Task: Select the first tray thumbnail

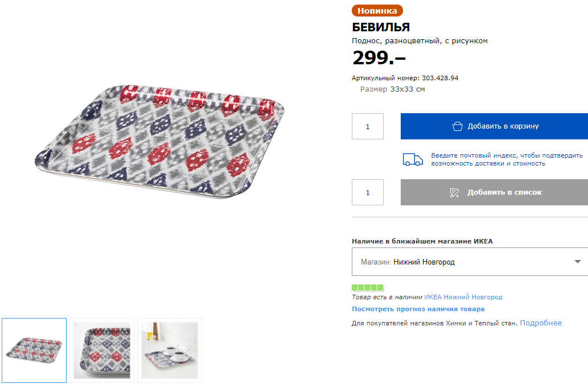Action: click(34, 350)
